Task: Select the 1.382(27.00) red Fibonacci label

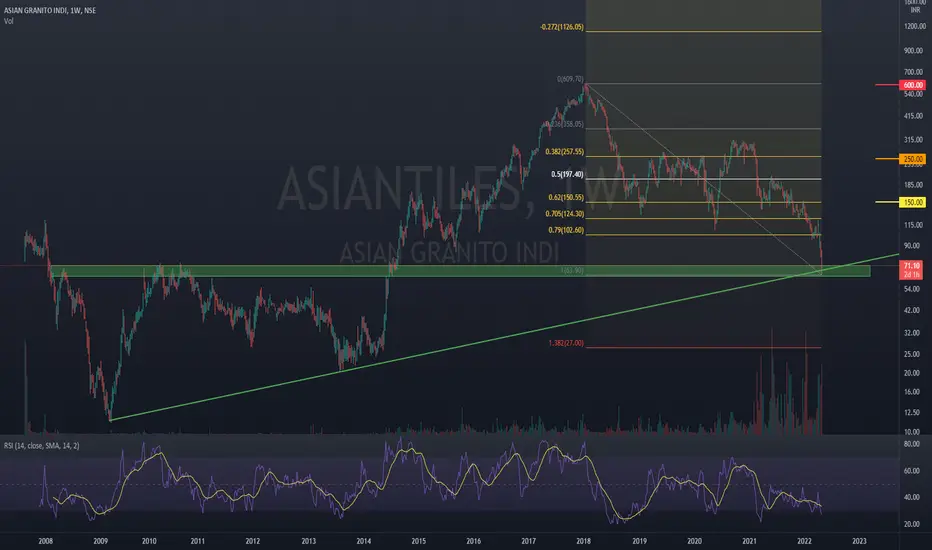Action: [x=566, y=343]
